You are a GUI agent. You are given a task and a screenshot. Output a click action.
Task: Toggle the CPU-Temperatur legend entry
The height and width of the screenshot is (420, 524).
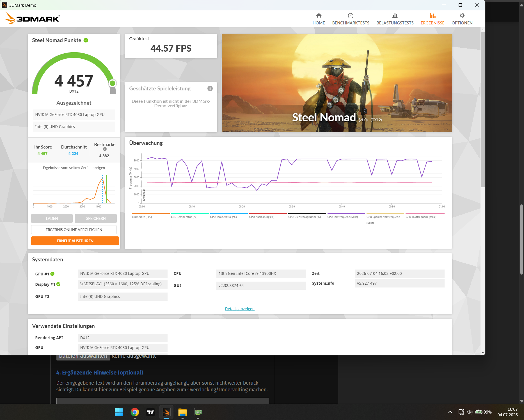184,217
